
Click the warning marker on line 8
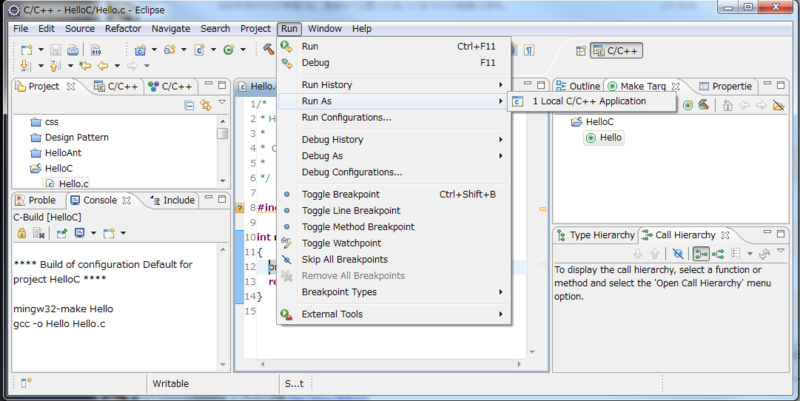pos(239,208)
